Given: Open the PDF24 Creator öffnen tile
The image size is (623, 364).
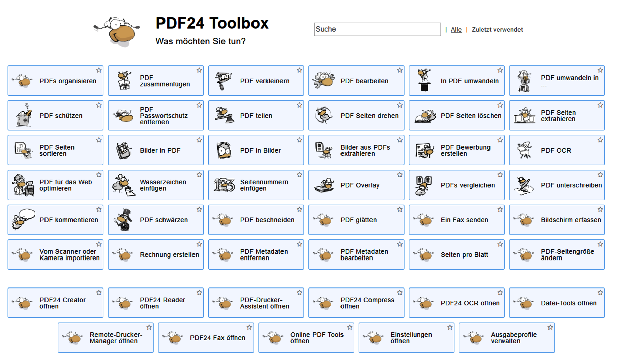Looking at the screenshot, I should [x=56, y=303].
